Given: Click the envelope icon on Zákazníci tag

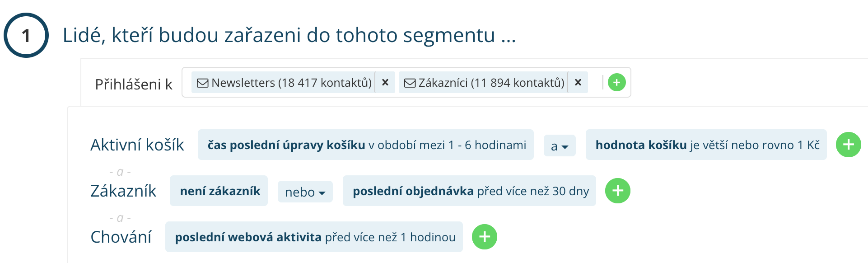Looking at the screenshot, I should pos(410,83).
